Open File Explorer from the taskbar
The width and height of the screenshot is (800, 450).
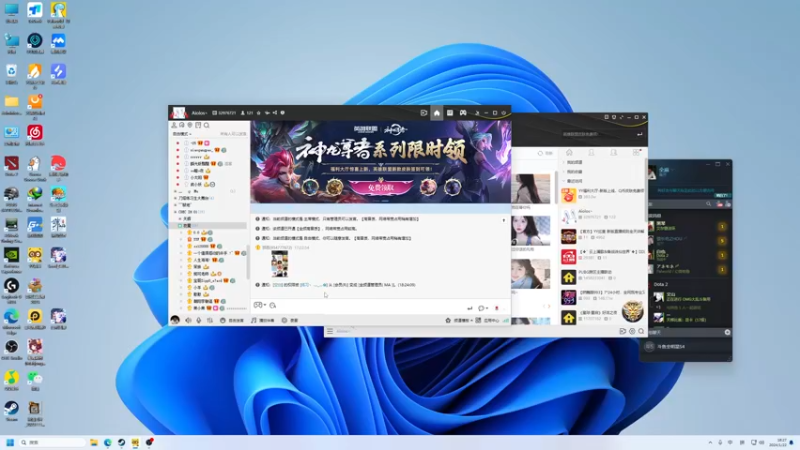tap(94, 442)
